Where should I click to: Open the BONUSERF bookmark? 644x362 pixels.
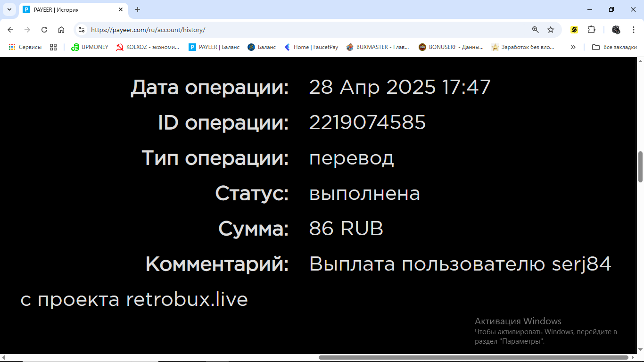(451, 47)
